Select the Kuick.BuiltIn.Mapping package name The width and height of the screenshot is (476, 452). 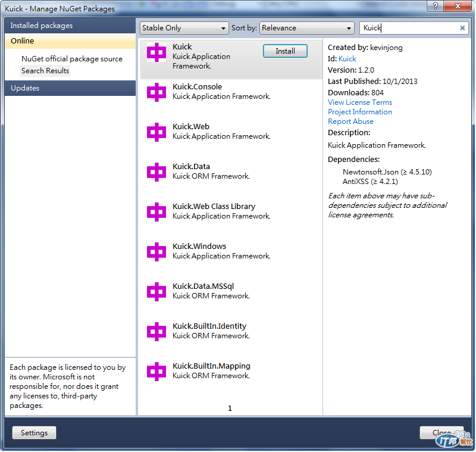coord(212,366)
